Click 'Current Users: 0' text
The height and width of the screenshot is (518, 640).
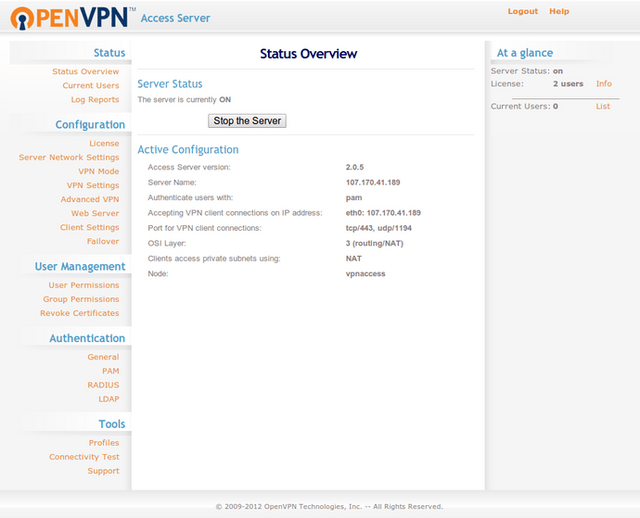[x=524, y=107]
